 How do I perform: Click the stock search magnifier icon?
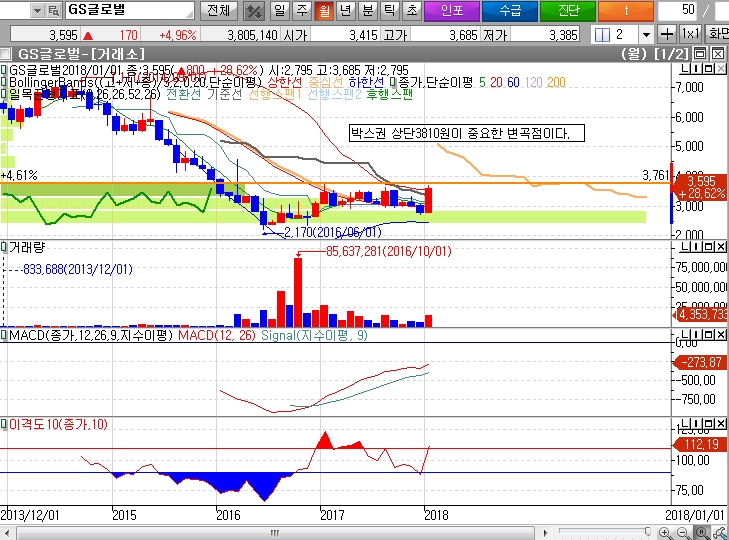pos(54,11)
